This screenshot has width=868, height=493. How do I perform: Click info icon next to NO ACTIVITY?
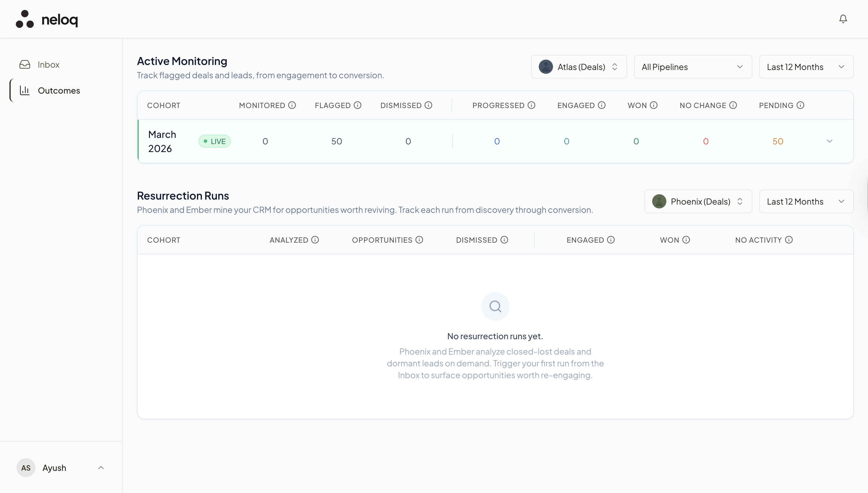(x=789, y=240)
